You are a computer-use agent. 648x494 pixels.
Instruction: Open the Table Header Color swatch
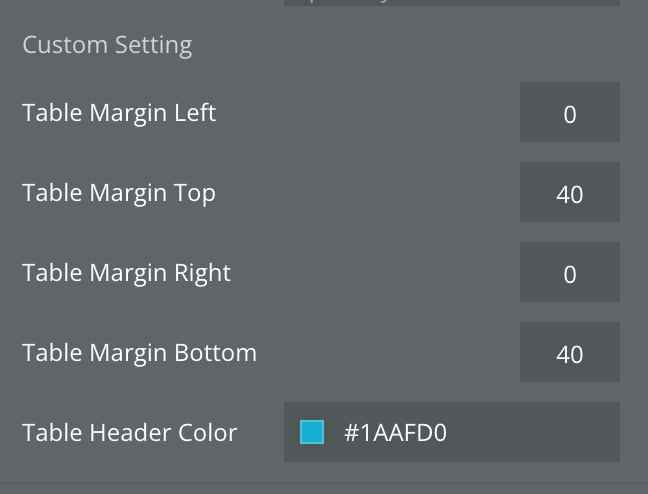tap(312, 432)
